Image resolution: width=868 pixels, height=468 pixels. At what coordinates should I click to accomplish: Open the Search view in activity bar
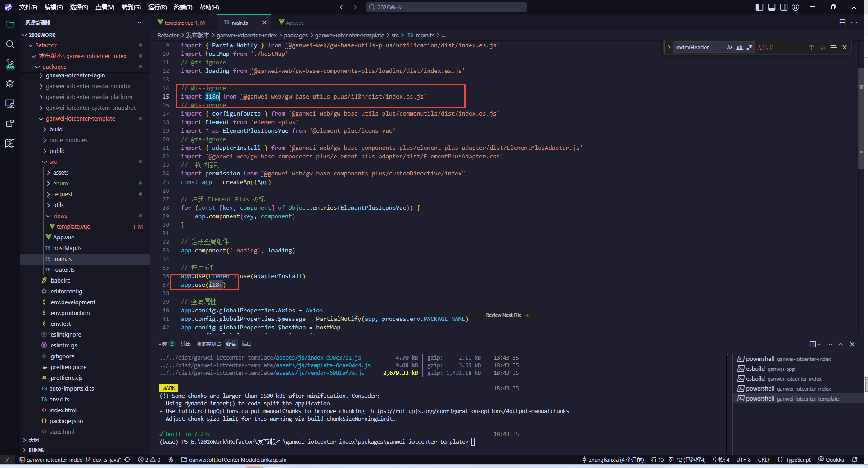10,44
